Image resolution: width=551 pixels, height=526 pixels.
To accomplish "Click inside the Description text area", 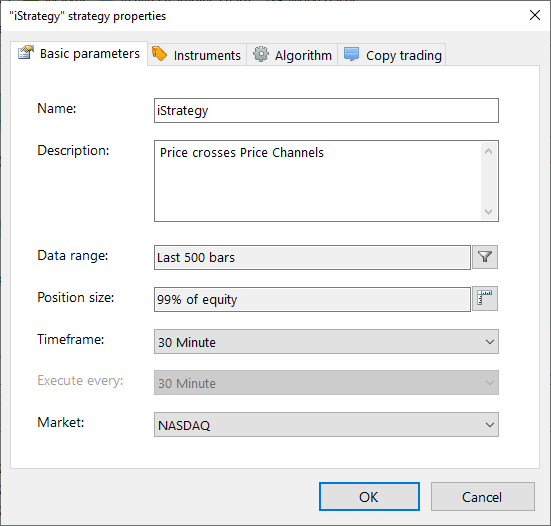I will click(318, 181).
